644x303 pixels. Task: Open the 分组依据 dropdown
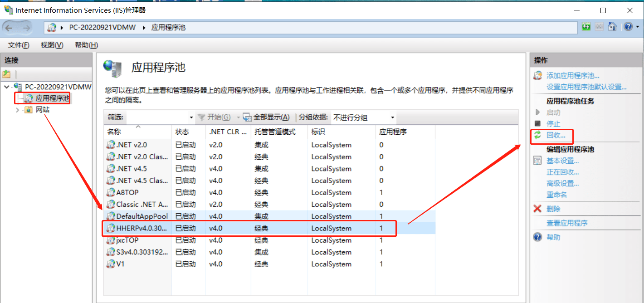point(392,117)
